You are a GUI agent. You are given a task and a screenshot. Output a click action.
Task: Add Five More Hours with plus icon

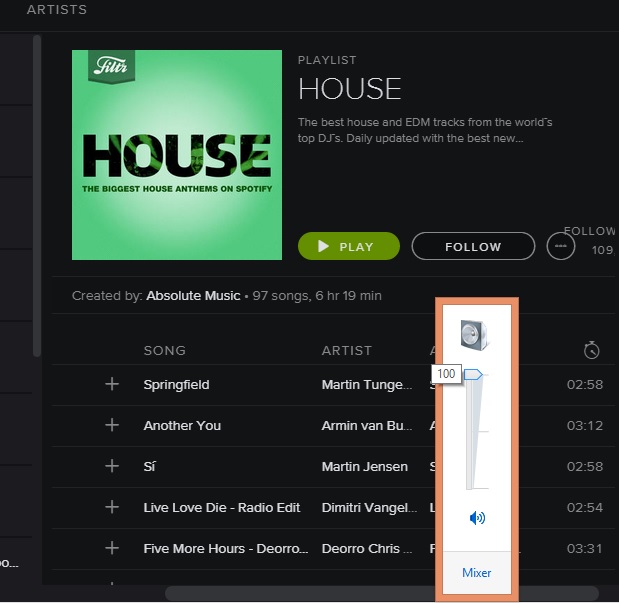click(112, 548)
